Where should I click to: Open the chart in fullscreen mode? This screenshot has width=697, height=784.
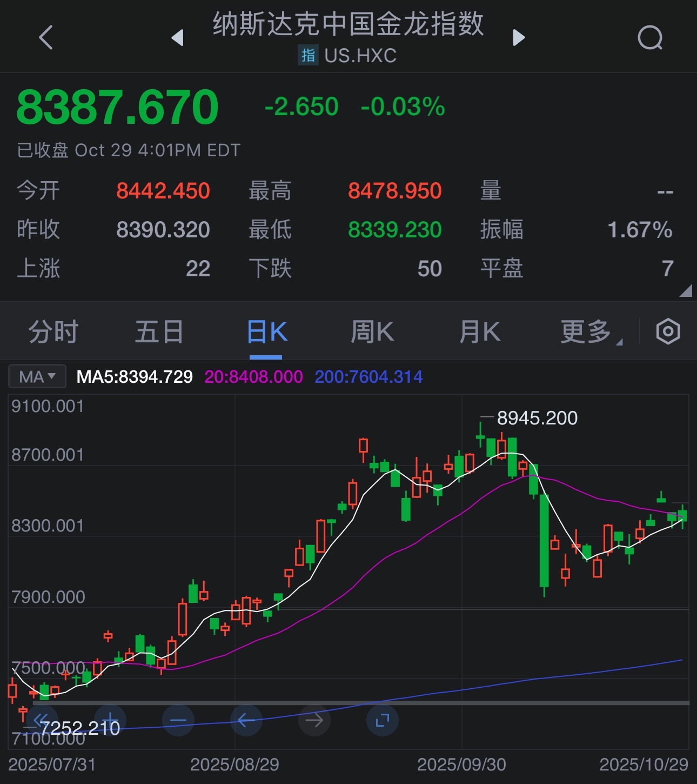[383, 720]
